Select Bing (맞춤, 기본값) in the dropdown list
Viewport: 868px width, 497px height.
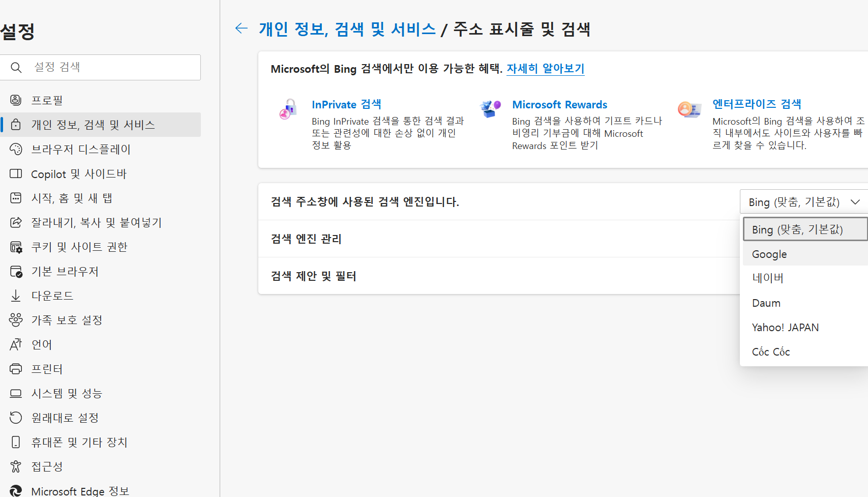click(x=805, y=229)
